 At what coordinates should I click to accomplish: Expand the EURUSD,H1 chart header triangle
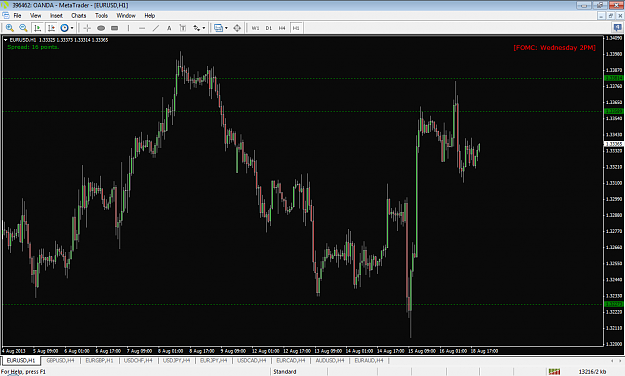pyautogui.click(x=6, y=40)
